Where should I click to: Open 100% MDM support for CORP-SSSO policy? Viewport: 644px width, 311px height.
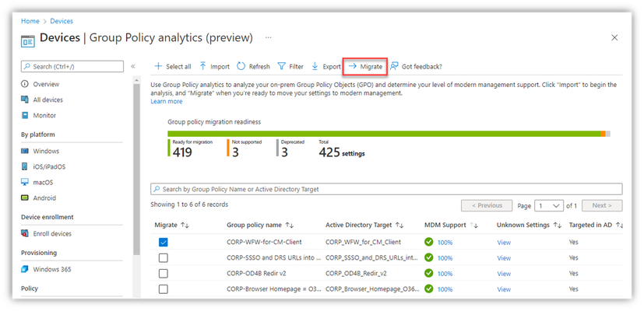pyautogui.click(x=445, y=258)
